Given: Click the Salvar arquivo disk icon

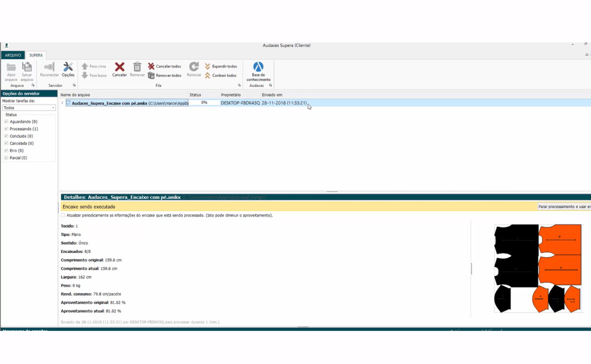Looking at the screenshot, I should [27, 66].
